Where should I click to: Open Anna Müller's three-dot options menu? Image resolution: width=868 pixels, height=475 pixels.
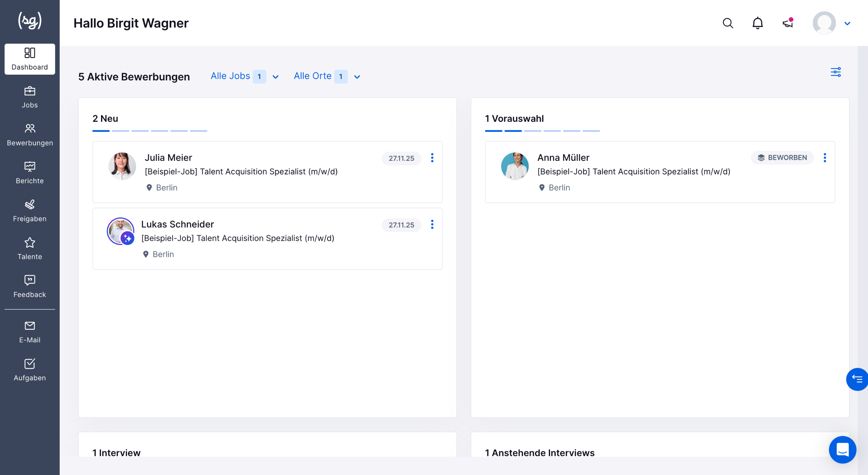tap(825, 158)
